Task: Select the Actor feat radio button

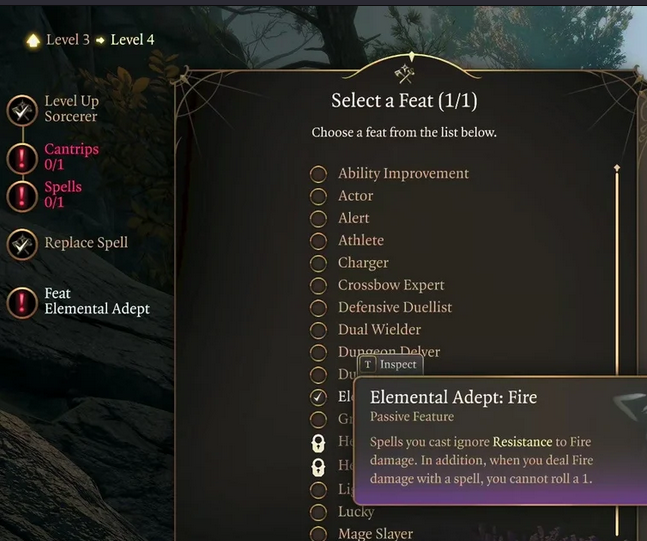Action: [x=318, y=196]
